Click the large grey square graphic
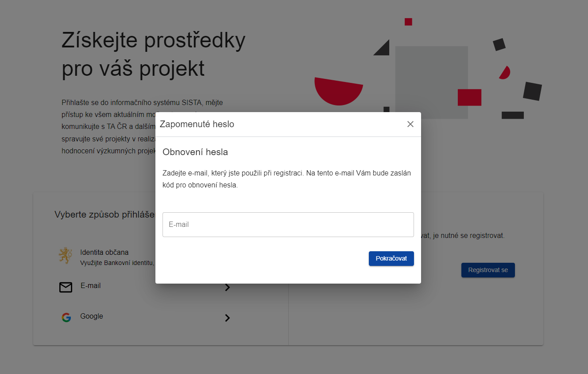588x374 pixels. (432, 82)
